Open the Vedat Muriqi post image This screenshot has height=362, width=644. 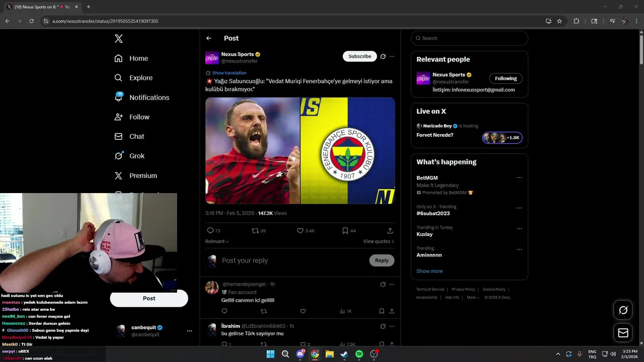pyautogui.click(x=300, y=151)
